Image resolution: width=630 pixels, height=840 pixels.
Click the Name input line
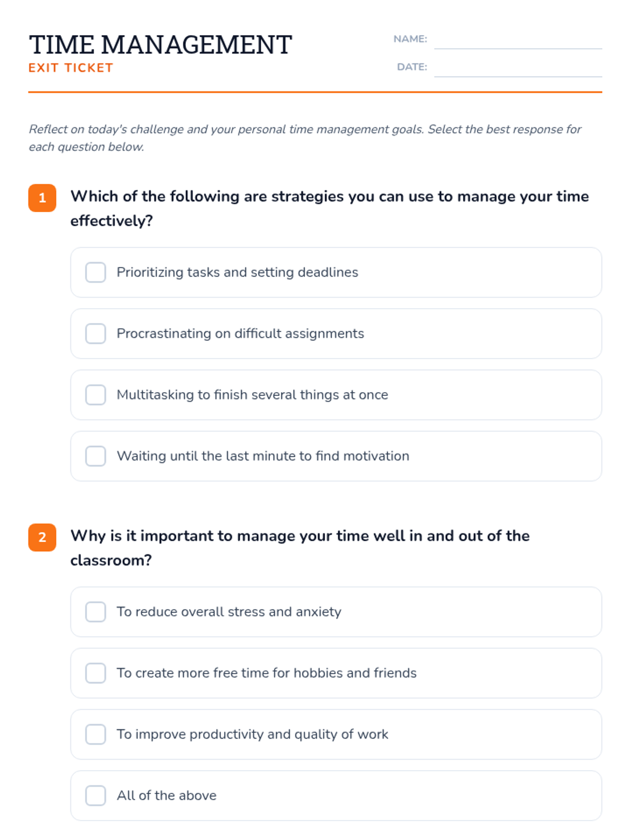(517, 41)
